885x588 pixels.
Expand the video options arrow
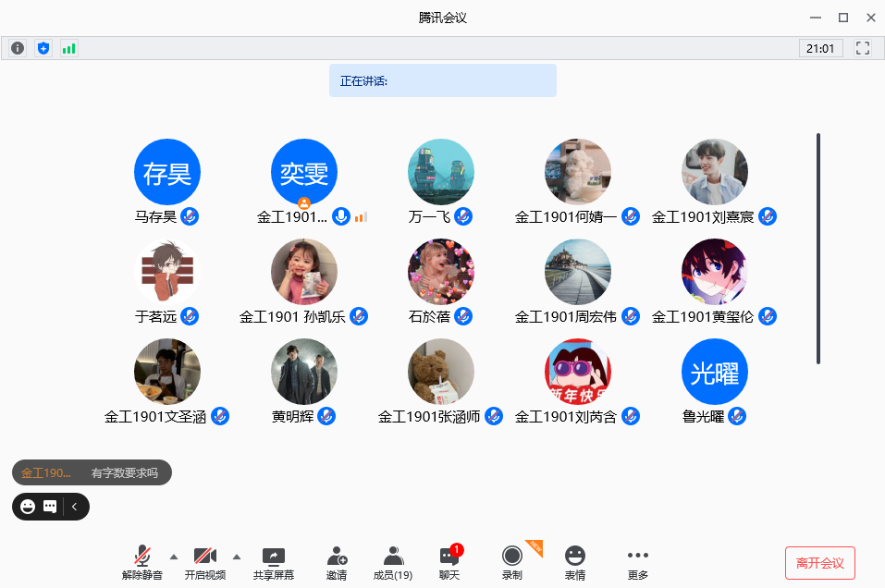[x=237, y=557]
